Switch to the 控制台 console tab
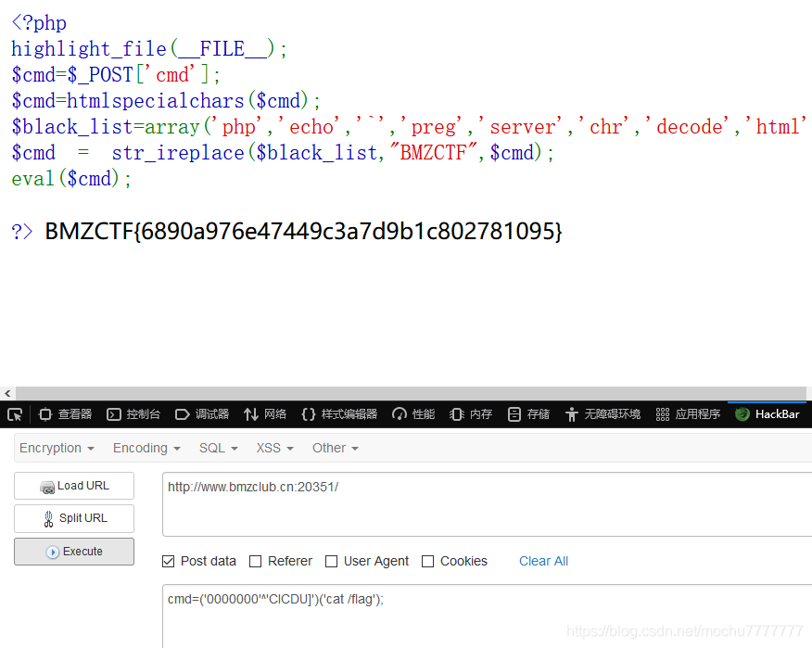 pyautogui.click(x=133, y=414)
